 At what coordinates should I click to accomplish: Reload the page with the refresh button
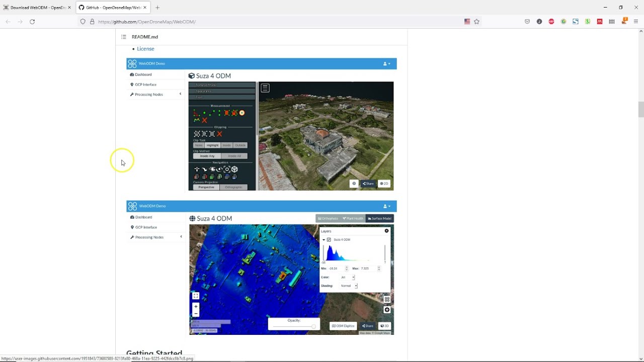click(x=32, y=22)
